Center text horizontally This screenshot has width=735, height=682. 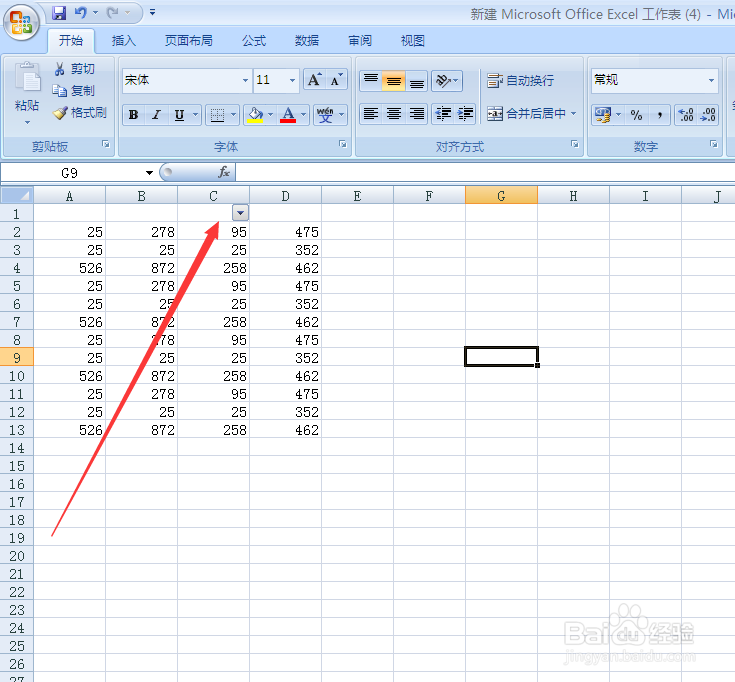pos(394,113)
